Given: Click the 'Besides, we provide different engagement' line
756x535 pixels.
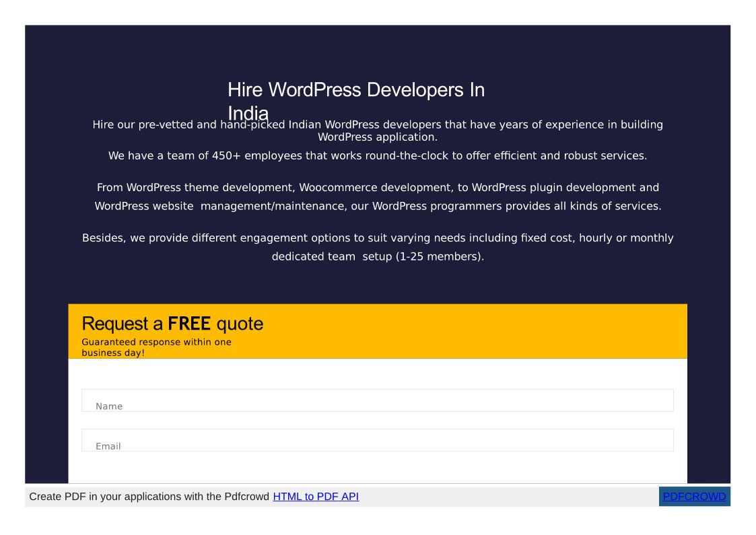Looking at the screenshot, I should click(x=377, y=238).
